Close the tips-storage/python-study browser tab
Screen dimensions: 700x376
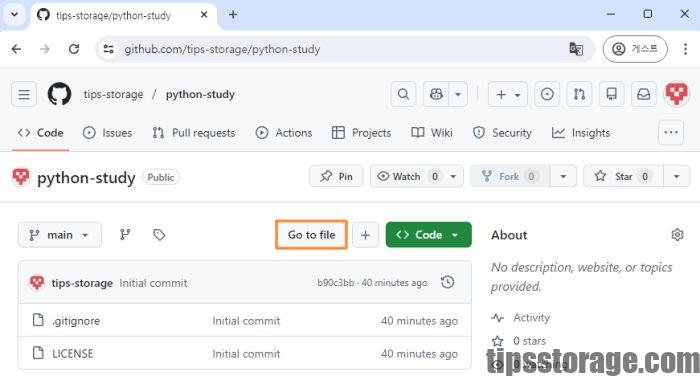(204, 15)
